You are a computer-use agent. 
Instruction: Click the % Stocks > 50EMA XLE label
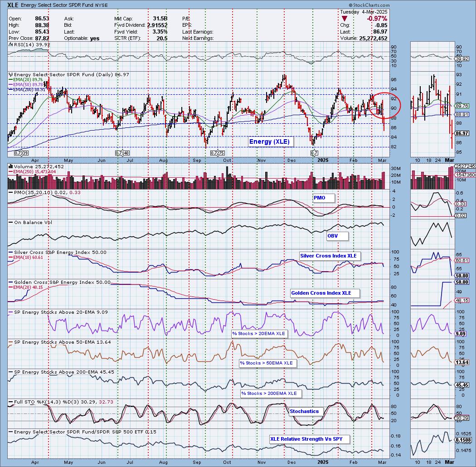point(267,363)
